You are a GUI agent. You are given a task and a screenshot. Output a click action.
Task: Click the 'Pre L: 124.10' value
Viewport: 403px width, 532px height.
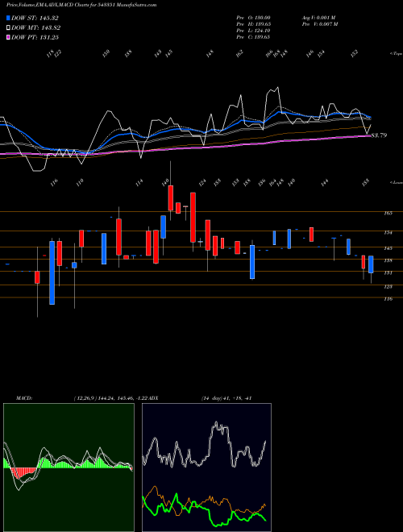pyautogui.click(x=253, y=31)
